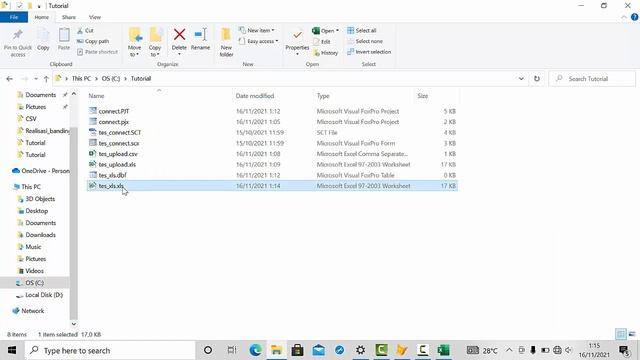Open Realisasi_banding folder in navigation pane
Image resolution: width=640 pixels, height=360 pixels.
[x=43, y=131]
